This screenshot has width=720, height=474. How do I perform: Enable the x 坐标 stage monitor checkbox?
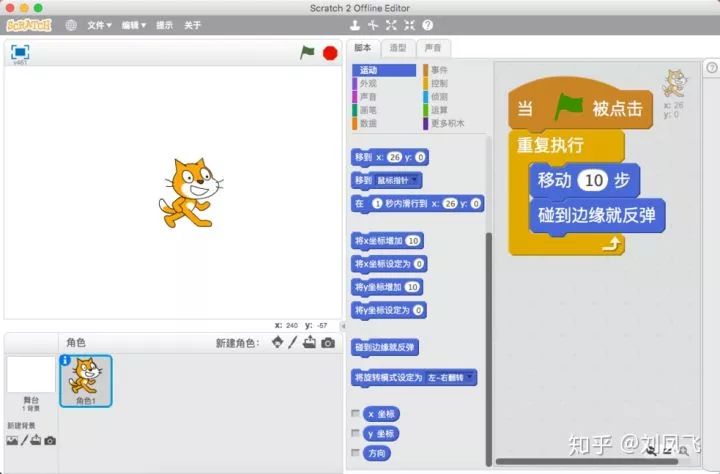point(355,413)
